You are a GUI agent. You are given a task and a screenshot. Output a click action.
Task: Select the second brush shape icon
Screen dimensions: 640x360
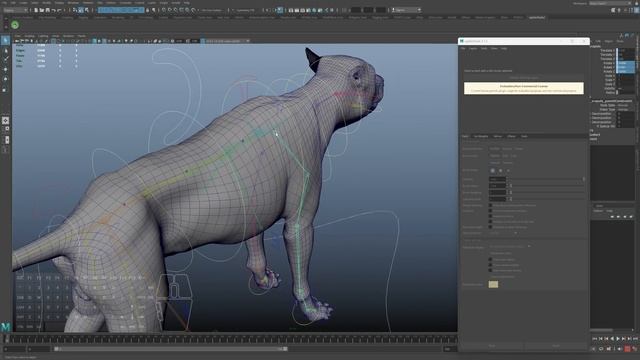(500, 171)
